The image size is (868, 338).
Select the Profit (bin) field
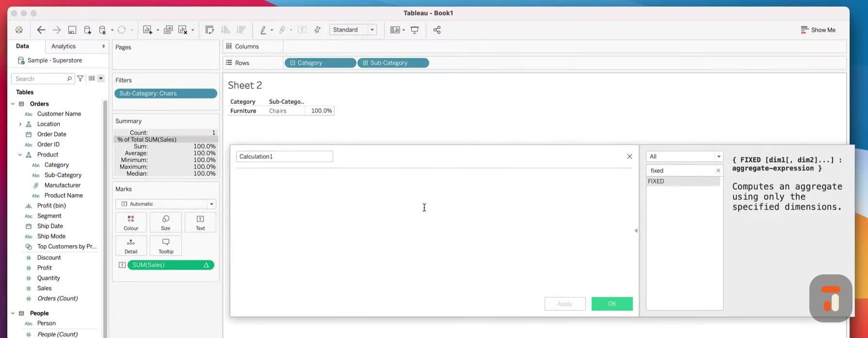pos(51,206)
